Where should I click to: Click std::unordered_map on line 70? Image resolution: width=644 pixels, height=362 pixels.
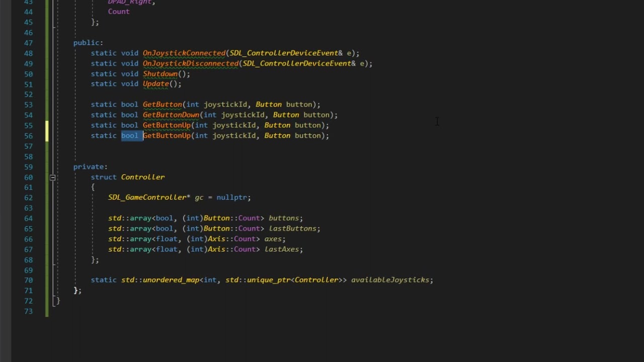[160, 280]
